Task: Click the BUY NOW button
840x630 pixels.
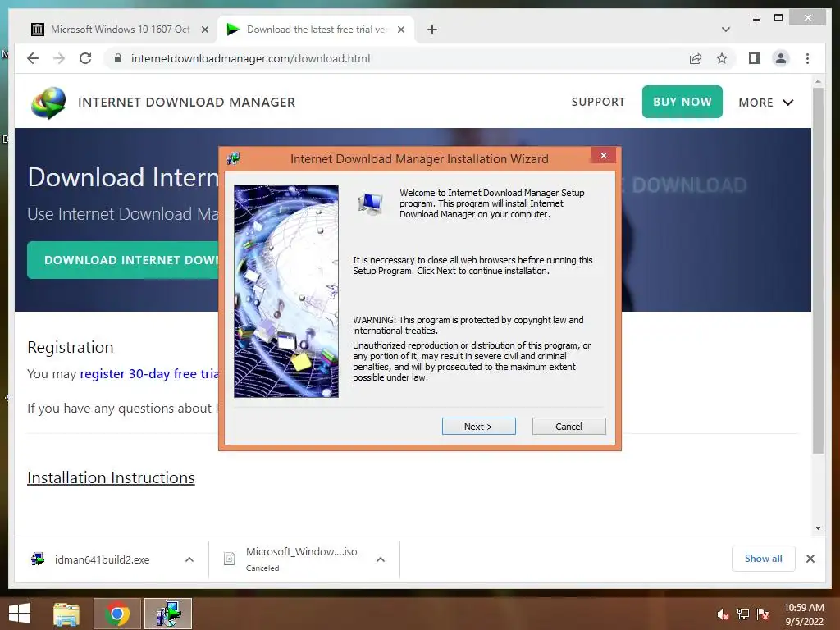Action: pyautogui.click(x=682, y=102)
